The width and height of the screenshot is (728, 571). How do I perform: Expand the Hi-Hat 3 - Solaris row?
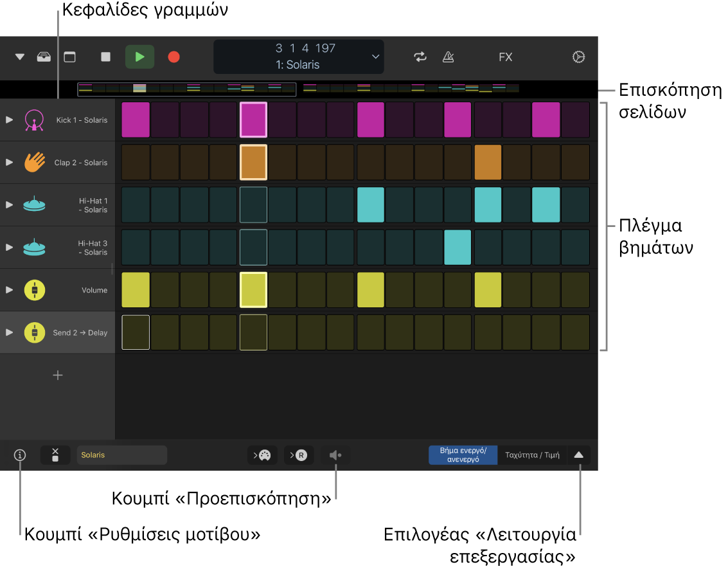point(9,248)
